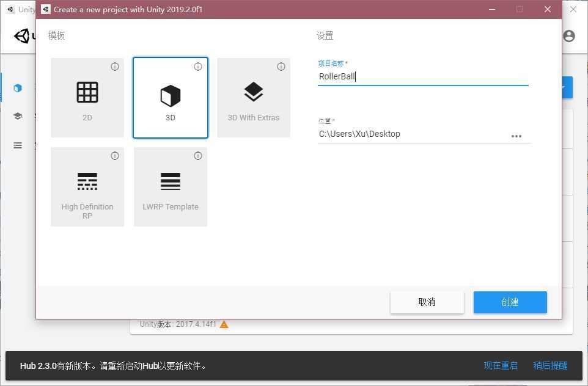Browse location with three-dots icon
588x386 pixels.
click(516, 136)
